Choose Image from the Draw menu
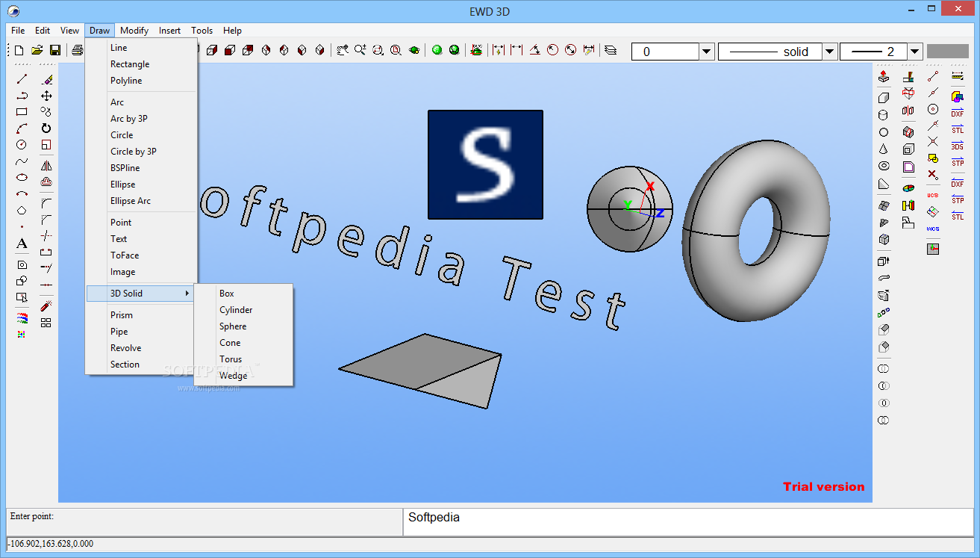This screenshot has width=980, height=558. (x=123, y=272)
